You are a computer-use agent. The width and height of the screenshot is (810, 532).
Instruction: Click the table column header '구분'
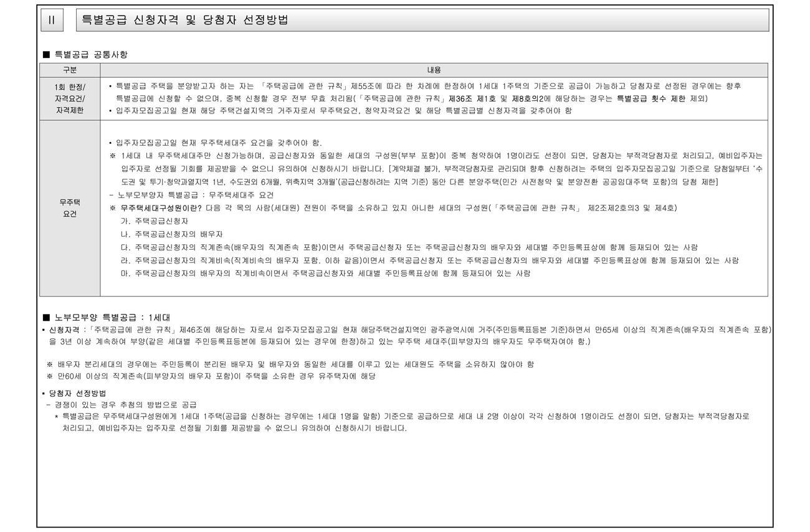[x=70, y=70]
